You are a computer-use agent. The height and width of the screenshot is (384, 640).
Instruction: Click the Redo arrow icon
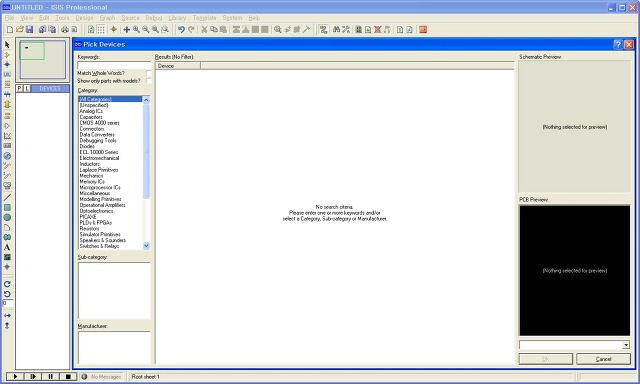pyautogui.click(x=191, y=29)
